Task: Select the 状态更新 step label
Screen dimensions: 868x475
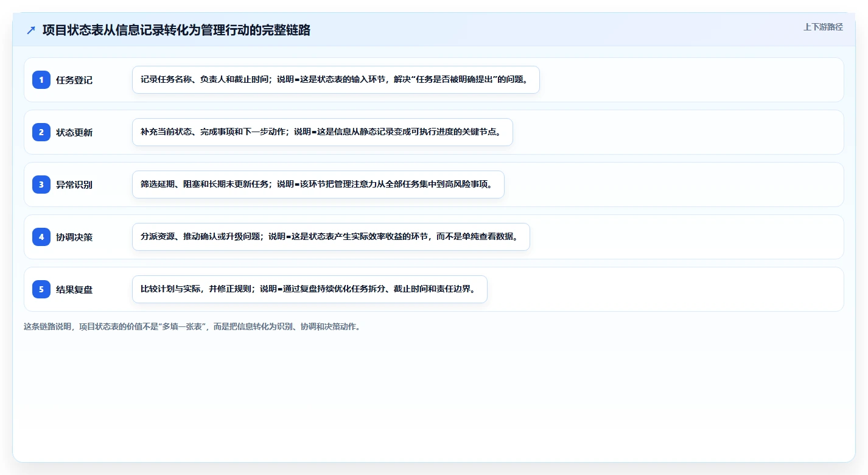Action: (74, 132)
